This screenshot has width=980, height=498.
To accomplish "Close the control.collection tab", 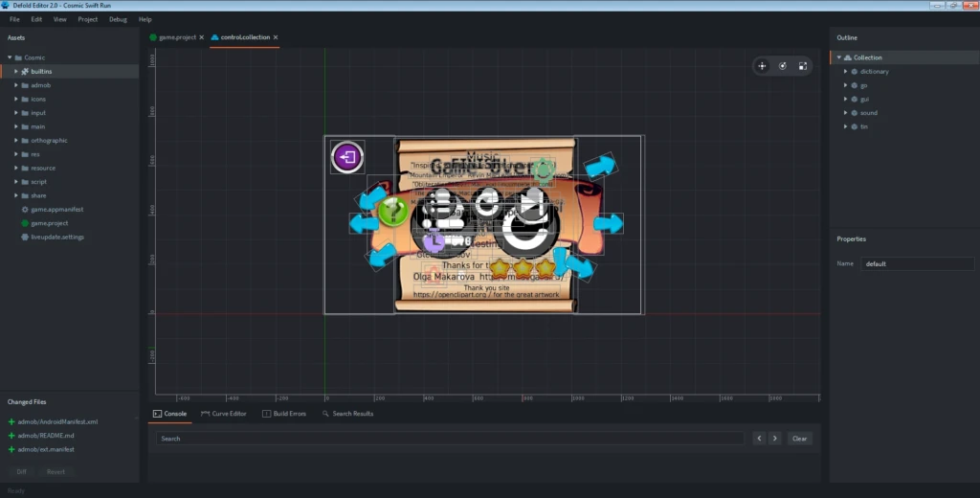I will pos(276,37).
